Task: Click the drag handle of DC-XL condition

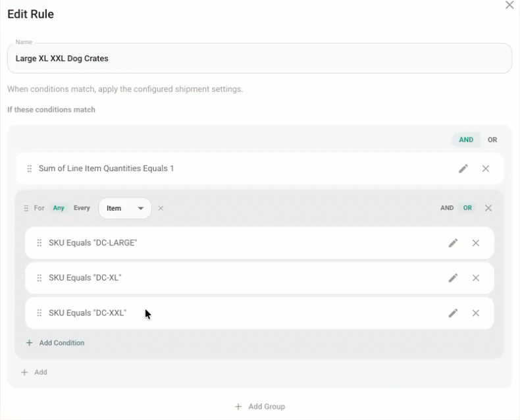Action: 39,278
